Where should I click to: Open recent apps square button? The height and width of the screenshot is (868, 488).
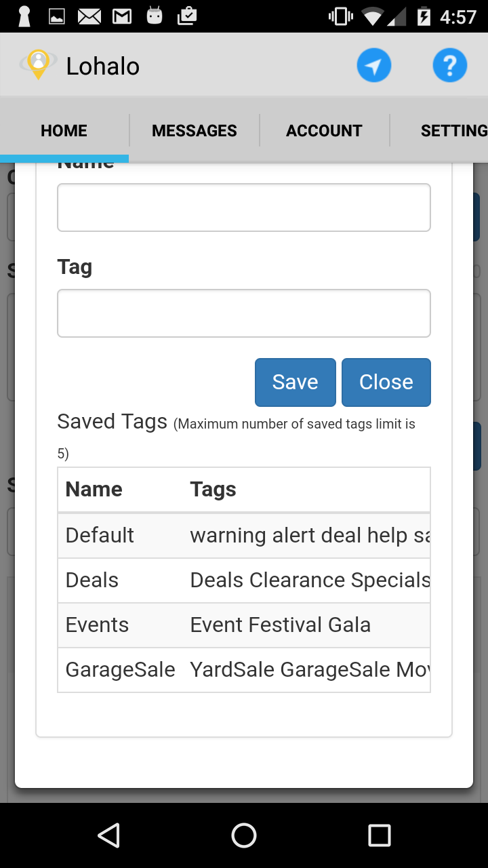point(379,835)
